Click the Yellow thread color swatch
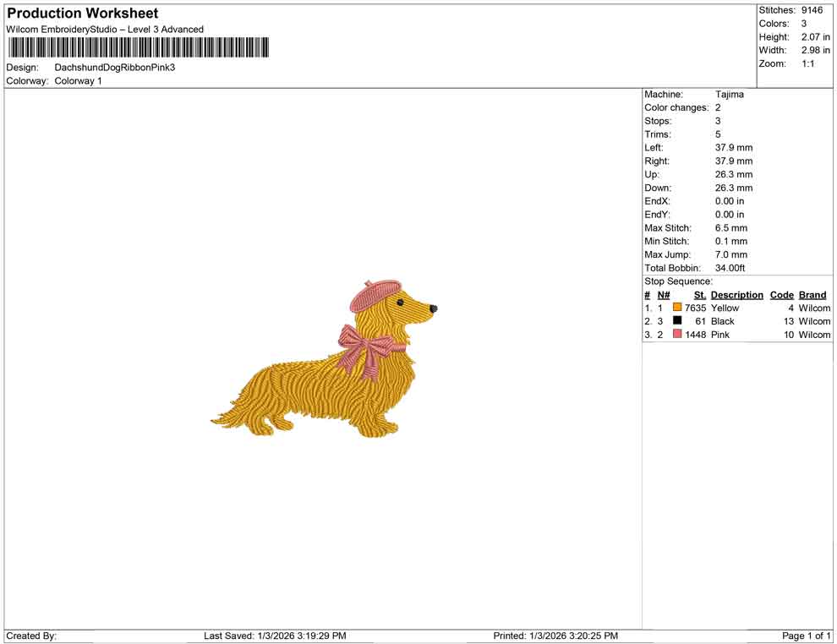Screen dimensions: 837x644 coord(676,308)
